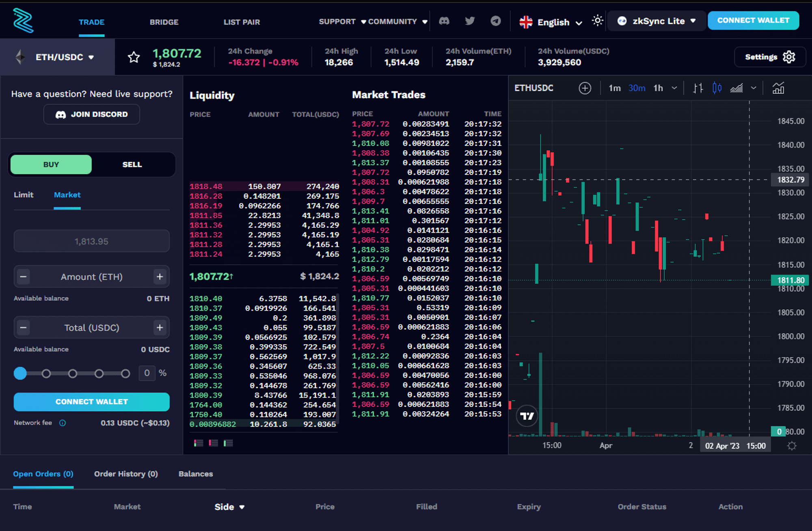The image size is (812, 531).
Task: Open the Telegram icon in header
Action: (x=495, y=21)
